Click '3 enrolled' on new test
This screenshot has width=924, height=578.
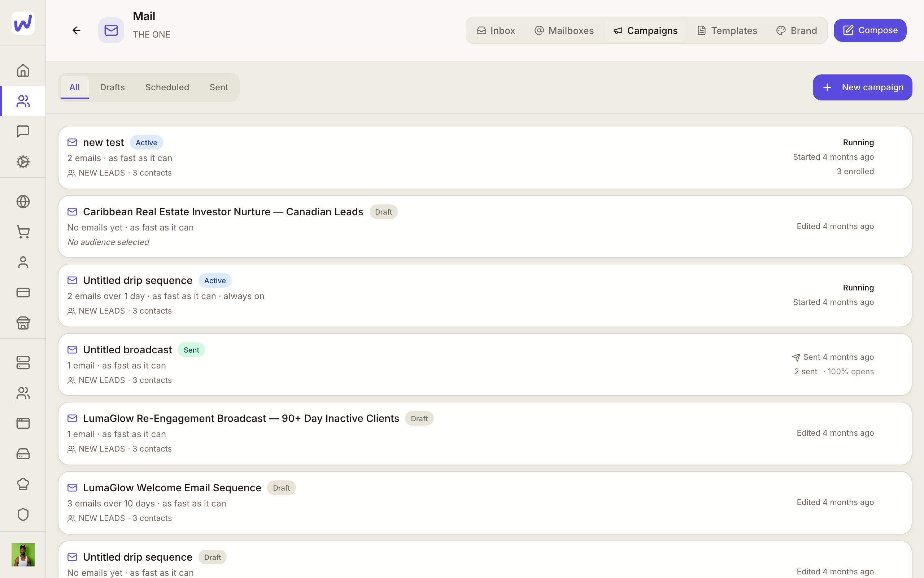855,171
